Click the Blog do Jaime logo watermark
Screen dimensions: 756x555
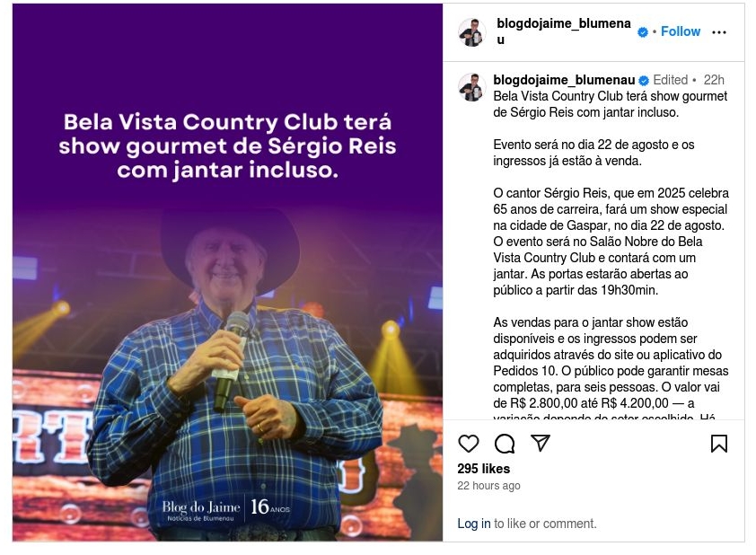[x=226, y=508]
